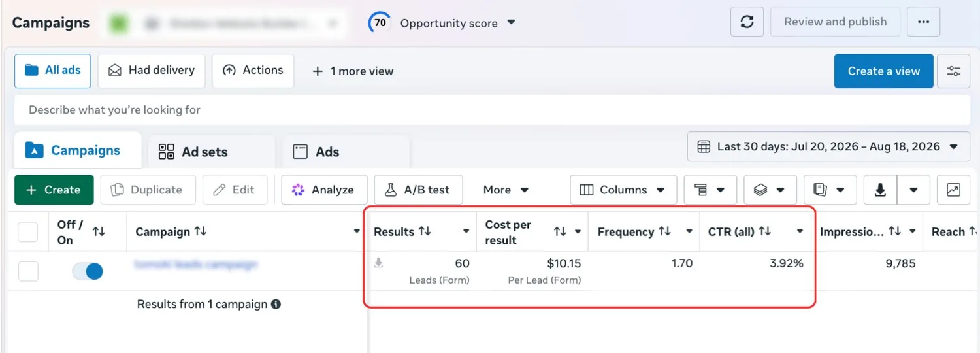Open the layers icon dropdown

pos(770,190)
